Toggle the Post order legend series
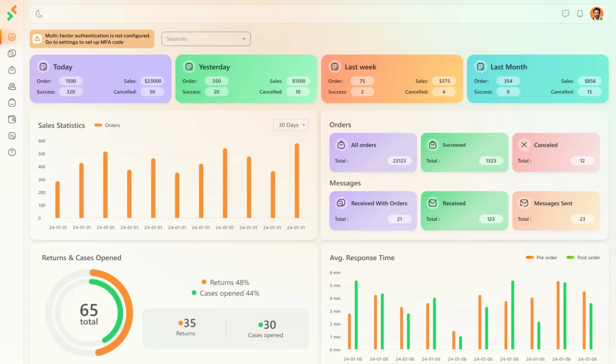Image resolution: width=616 pixels, height=364 pixels. (x=583, y=258)
